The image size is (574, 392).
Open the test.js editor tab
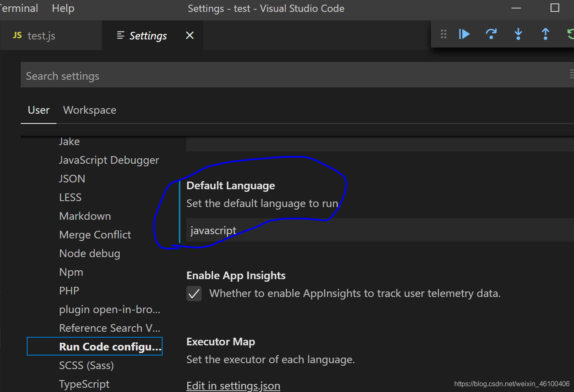(x=51, y=35)
